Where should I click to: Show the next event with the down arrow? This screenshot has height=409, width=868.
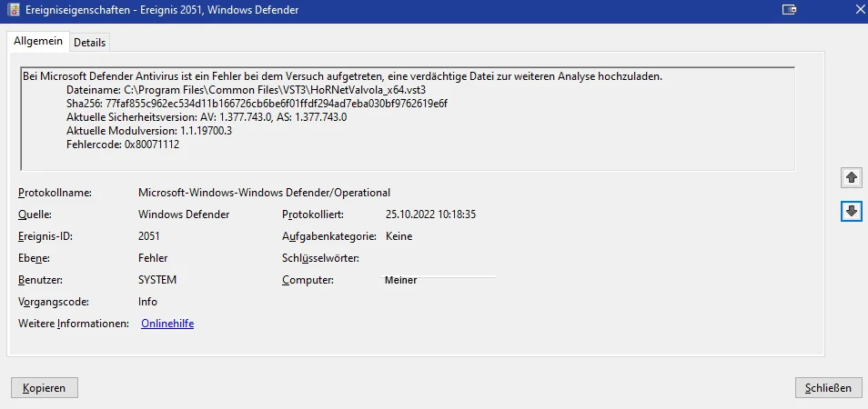852,211
